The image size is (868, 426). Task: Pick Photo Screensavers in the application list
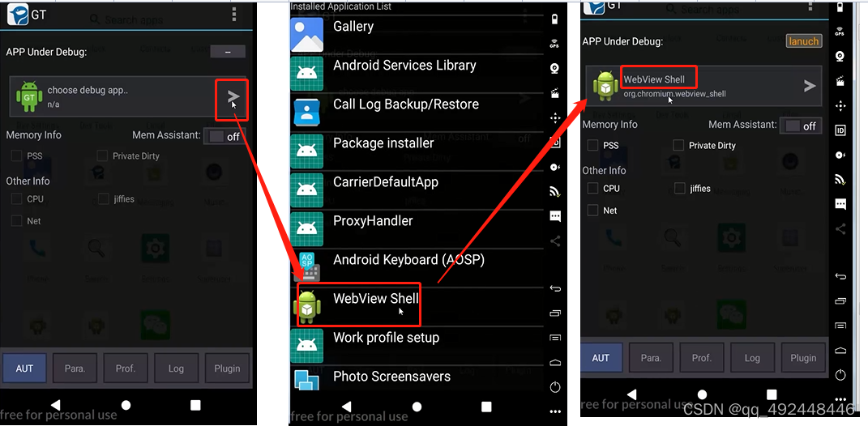417,380
